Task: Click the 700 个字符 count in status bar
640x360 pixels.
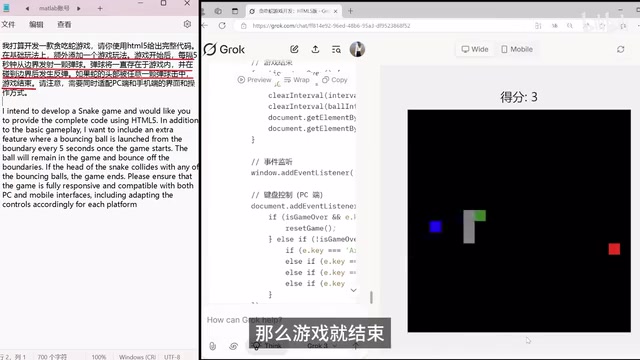Action: (52, 357)
